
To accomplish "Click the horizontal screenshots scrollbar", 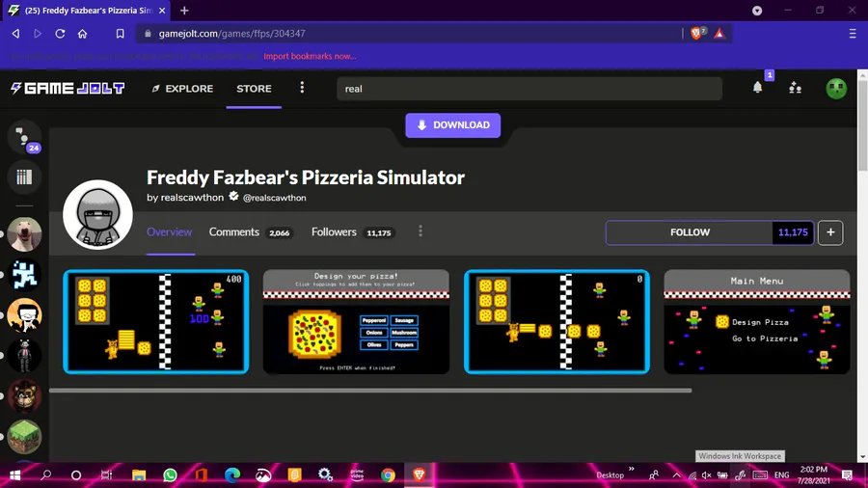I will [370, 390].
